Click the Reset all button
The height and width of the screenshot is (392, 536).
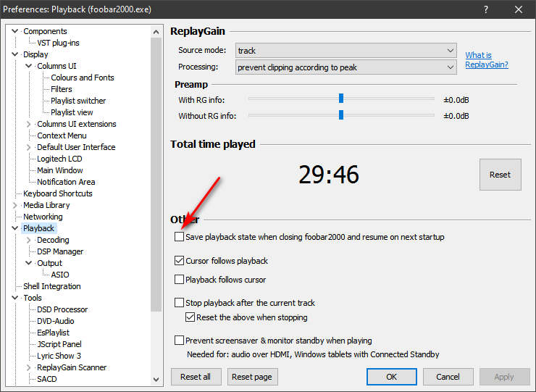click(196, 377)
